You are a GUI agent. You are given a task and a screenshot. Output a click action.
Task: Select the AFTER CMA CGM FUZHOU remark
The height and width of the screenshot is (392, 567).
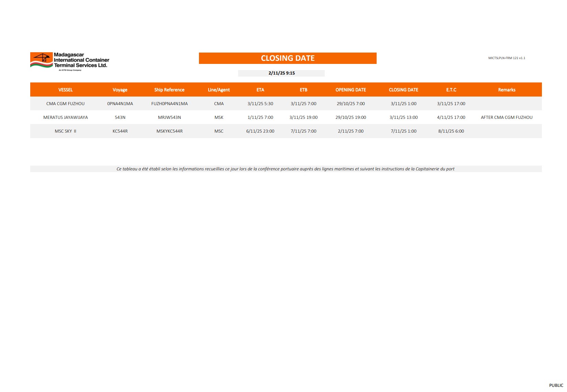(507, 117)
